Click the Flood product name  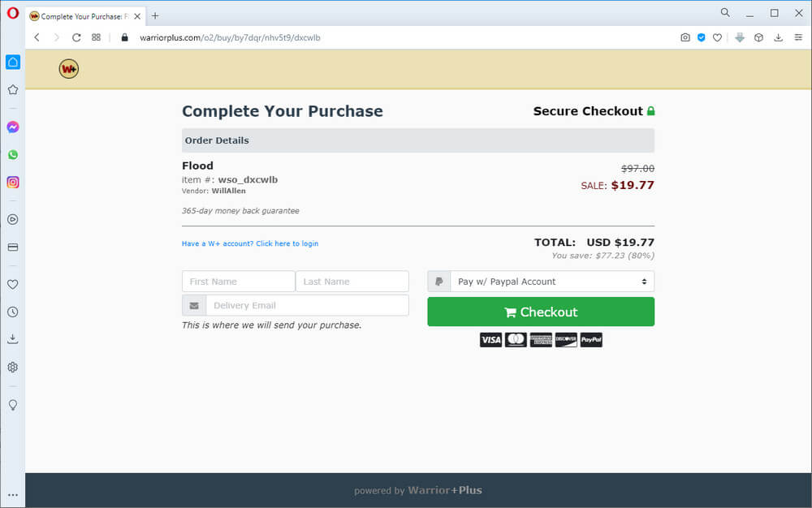(x=197, y=166)
